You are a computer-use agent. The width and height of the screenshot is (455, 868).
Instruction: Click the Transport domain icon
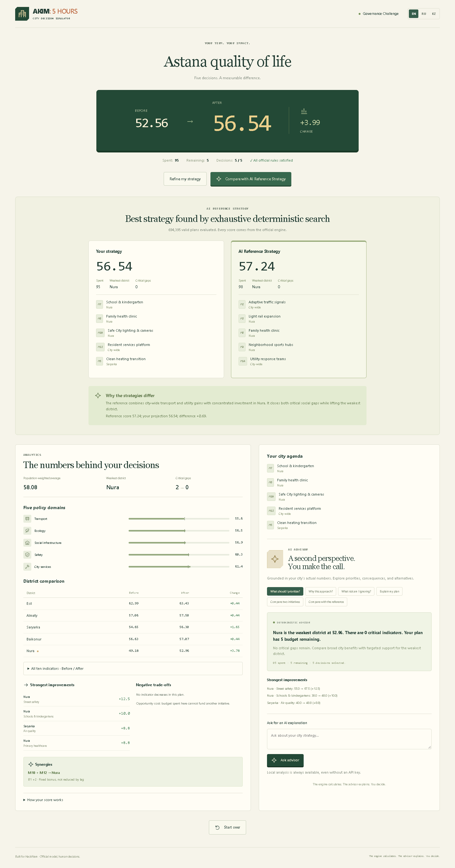point(27,519)
